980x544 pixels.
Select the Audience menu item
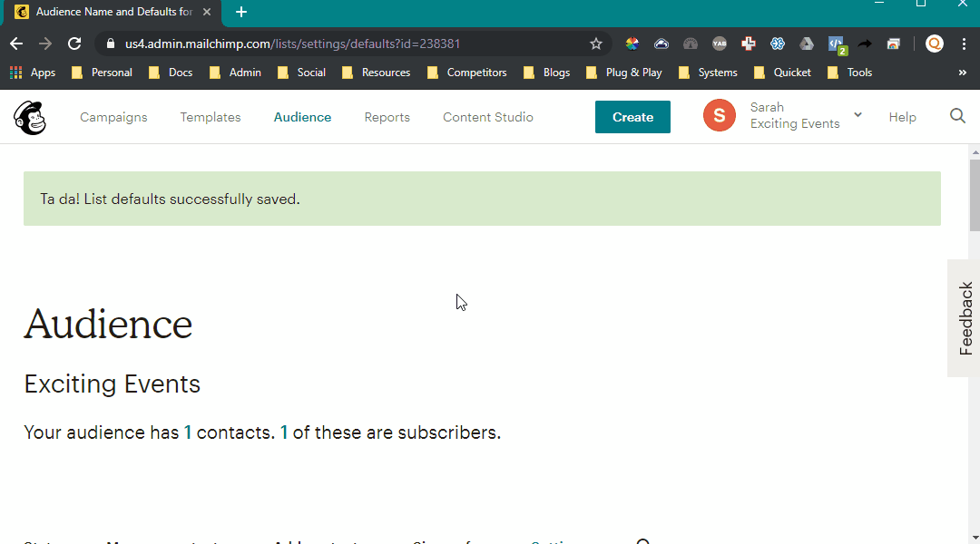click(x=302, y=118)
